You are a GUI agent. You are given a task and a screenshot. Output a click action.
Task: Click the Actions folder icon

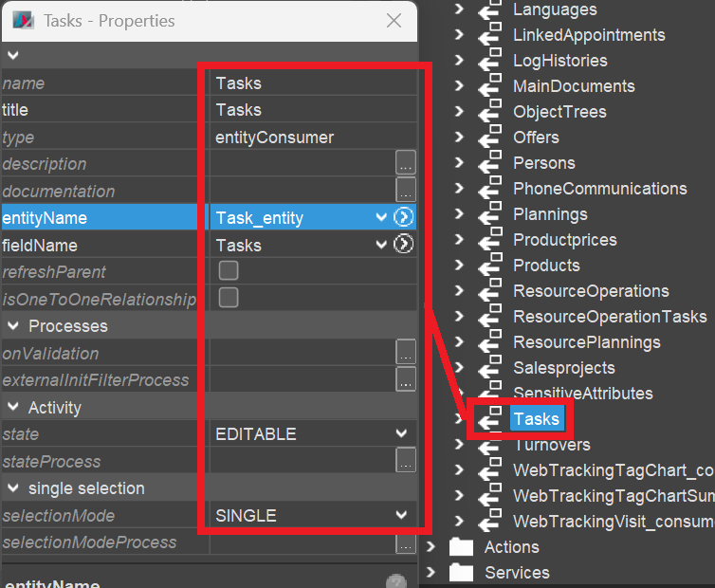(x=461, y=547)
